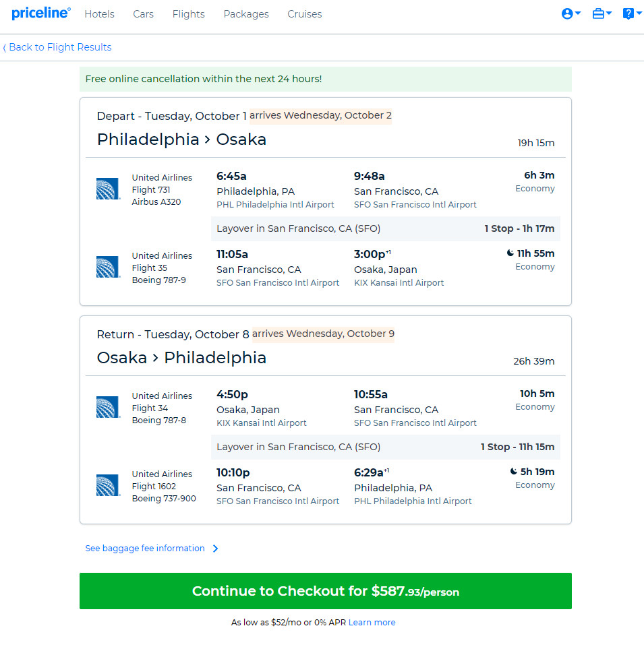This screenshot has width=644, height=653.
Task: Click 'Flight 731' text
Action: coord(151,189)
